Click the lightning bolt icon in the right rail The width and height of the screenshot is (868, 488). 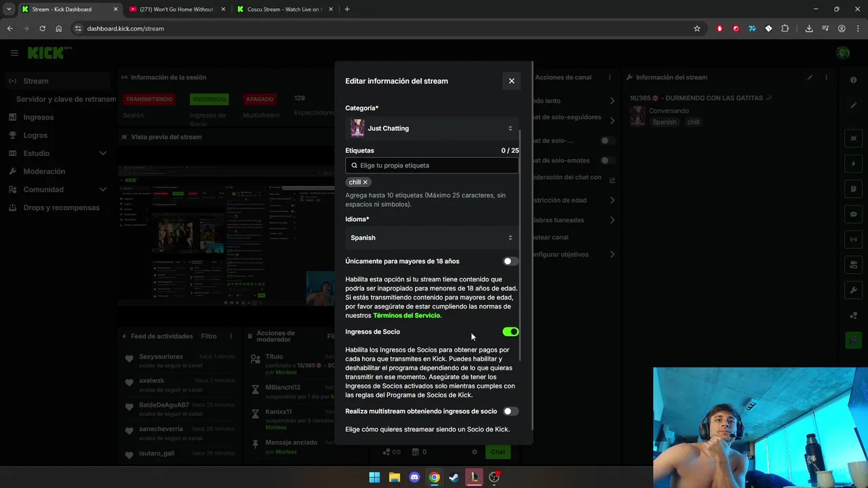coord(853,164)
